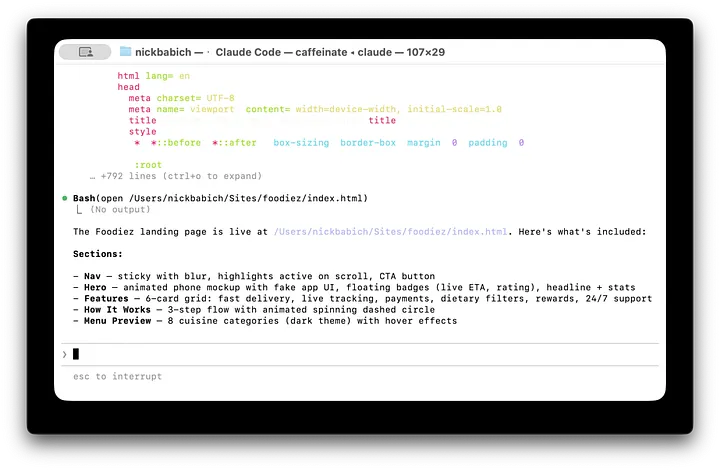This screenshot has height=470, width=720.
Task: Click the '107×29' window size text
Action: click(426, 52)
